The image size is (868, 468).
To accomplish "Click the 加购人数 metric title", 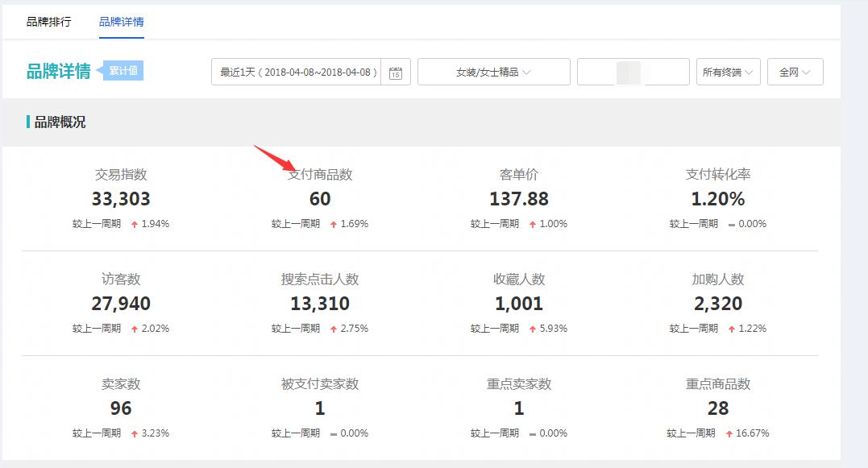I will (718, 280).
